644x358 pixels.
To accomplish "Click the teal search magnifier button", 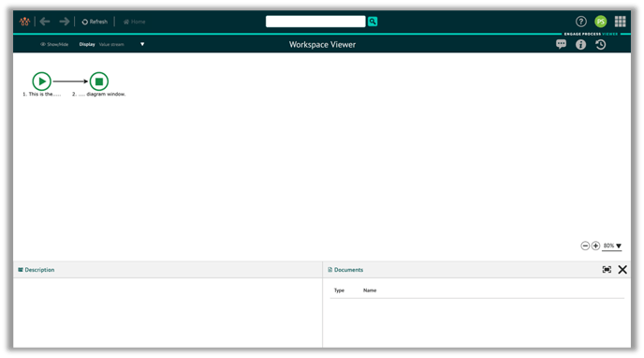I will pyautogui.click(x=373, y=22).
